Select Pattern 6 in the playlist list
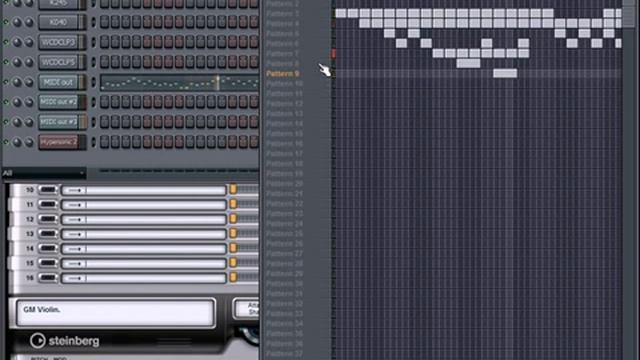 282,44
